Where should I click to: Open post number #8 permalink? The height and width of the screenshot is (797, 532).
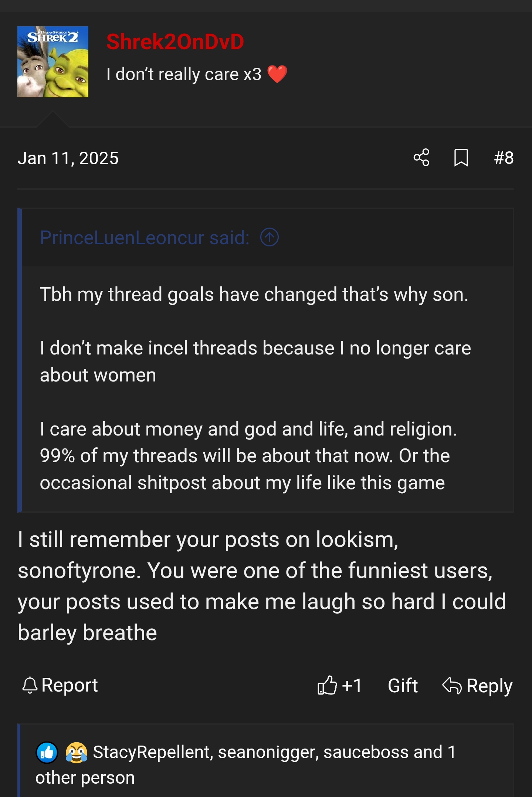pyautogui.click(x=504, y=158)
